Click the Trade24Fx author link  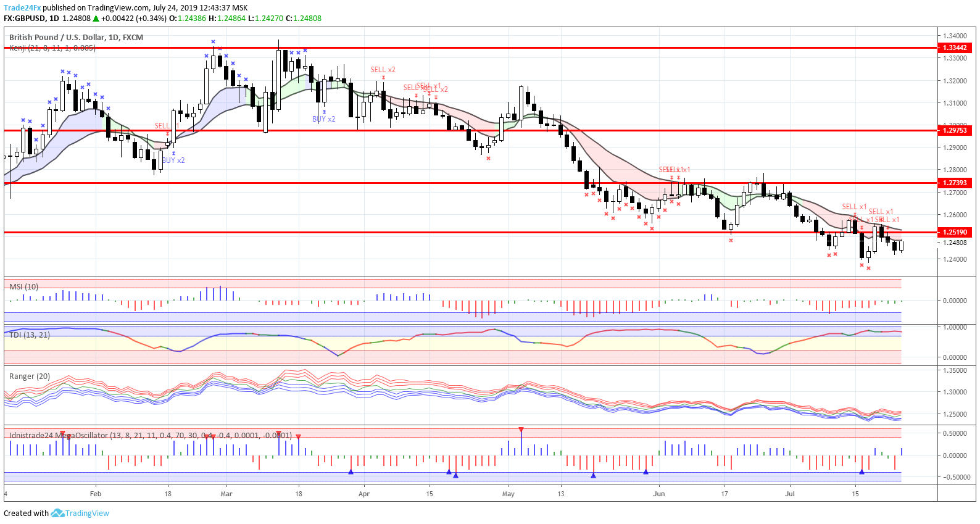pos(22,8)
